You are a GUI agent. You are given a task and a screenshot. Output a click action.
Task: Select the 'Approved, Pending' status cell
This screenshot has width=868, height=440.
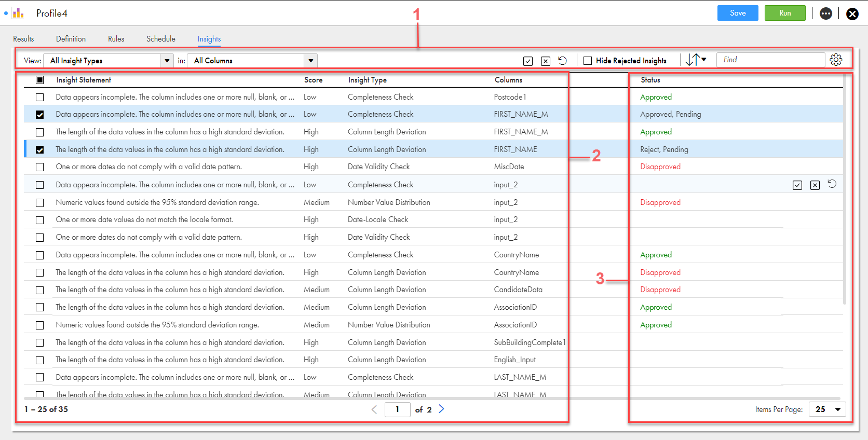pyautogui.click(x=671, y=114)
